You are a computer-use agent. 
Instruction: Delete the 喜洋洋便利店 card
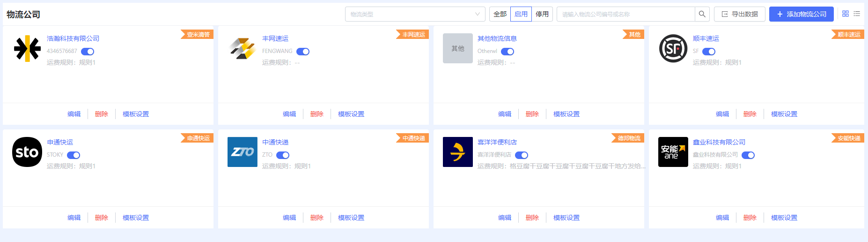click(x=532, y=218)
